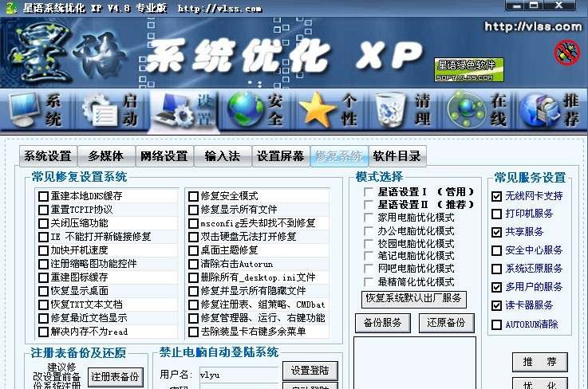Tick 修复最近文档显示

click(x=44, y=318)
